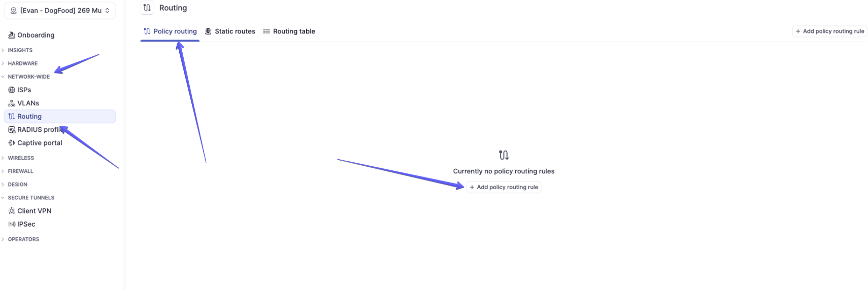This screenshot has width=868, height=290.
Task: Click the Routing icon in page header
Action: [x=147, y=8]
